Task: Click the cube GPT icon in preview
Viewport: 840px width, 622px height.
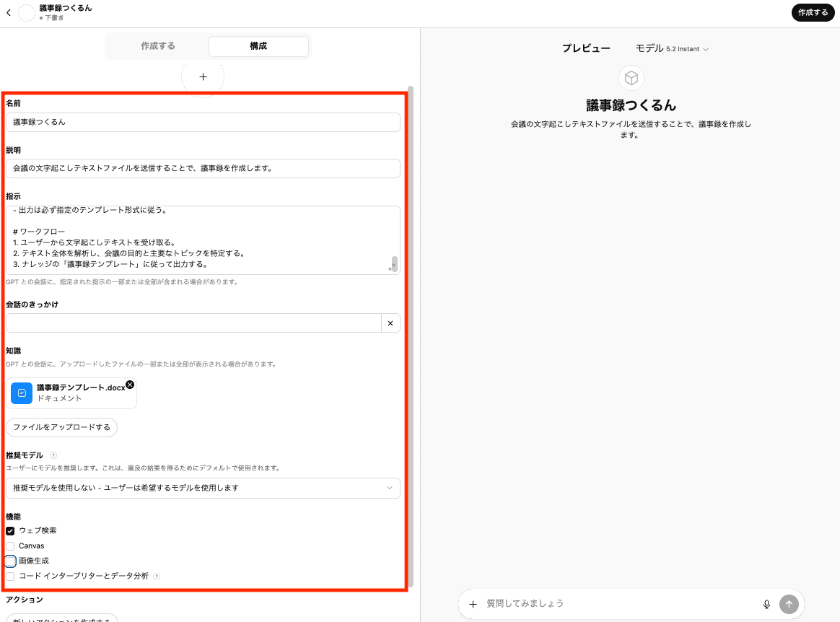Action: pos(631,78)
